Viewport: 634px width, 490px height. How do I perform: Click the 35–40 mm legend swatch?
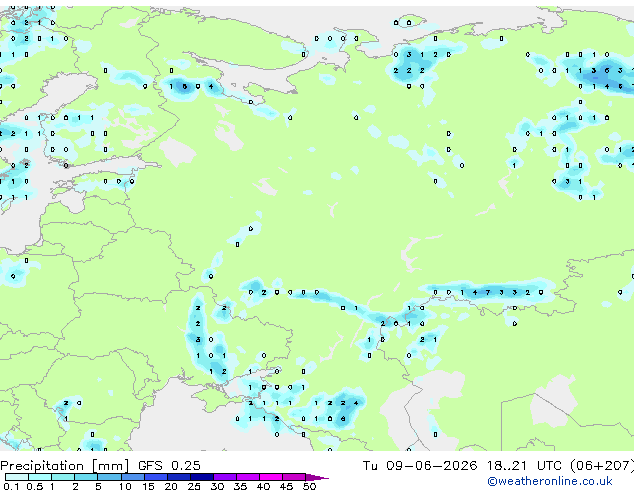click(x=248, y=477)
